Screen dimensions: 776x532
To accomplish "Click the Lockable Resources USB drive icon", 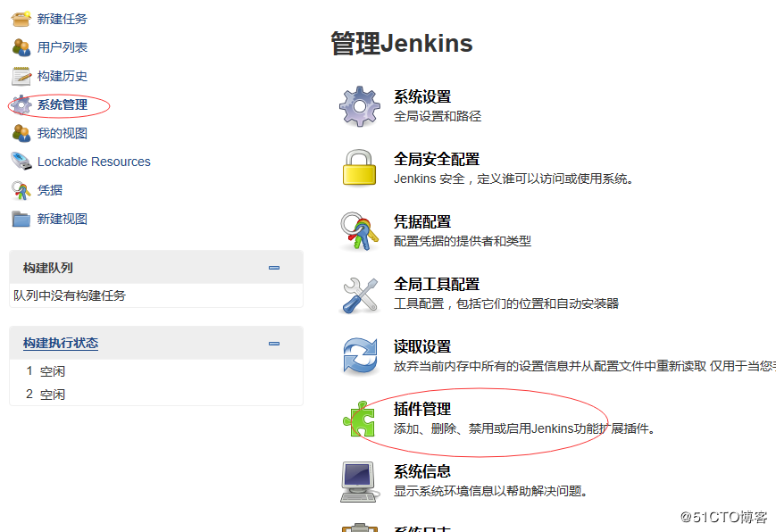I will tap(21, 162).
